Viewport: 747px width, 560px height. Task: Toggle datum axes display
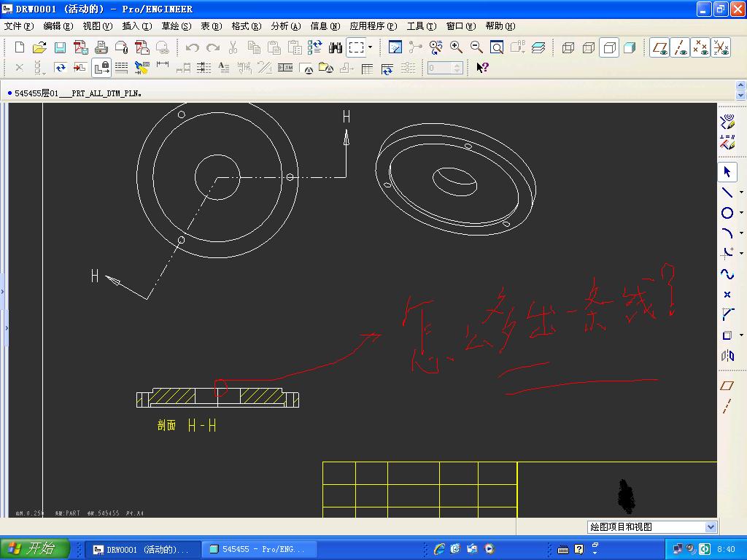click(681, 47)
